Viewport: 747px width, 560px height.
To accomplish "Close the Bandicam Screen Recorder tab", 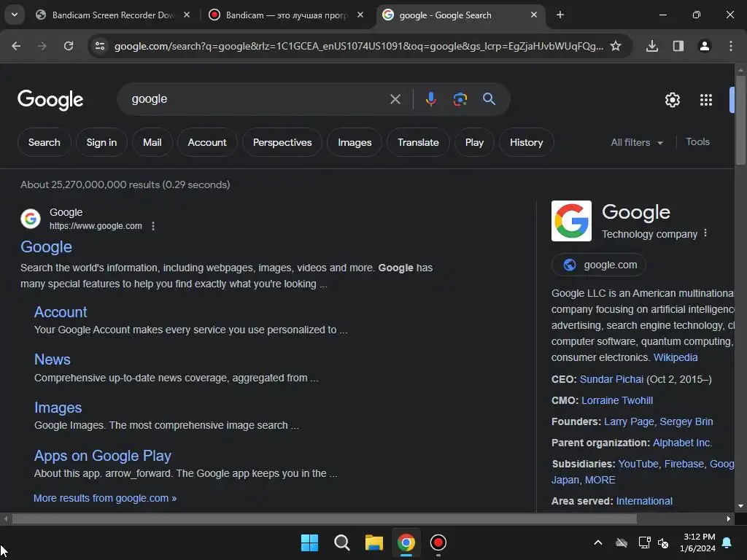I will tap(187, 15).
